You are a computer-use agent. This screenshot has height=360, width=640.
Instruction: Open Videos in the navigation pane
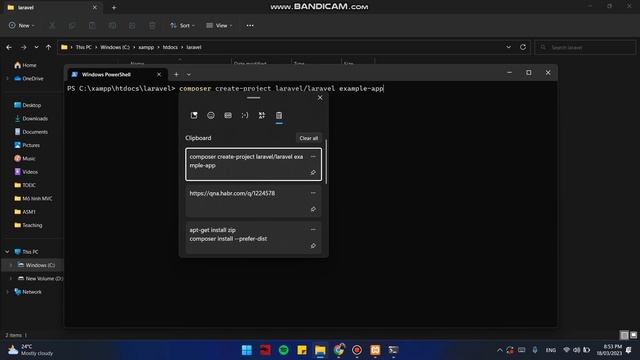(x=26, y=172)
